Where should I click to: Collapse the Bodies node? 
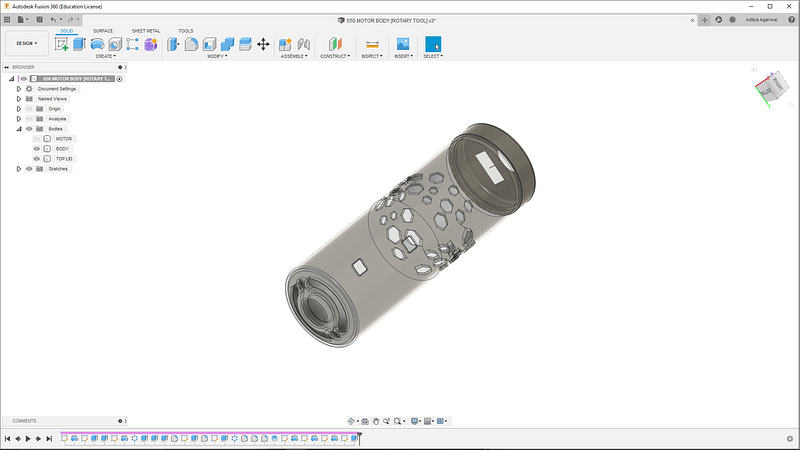coord(19,129)
